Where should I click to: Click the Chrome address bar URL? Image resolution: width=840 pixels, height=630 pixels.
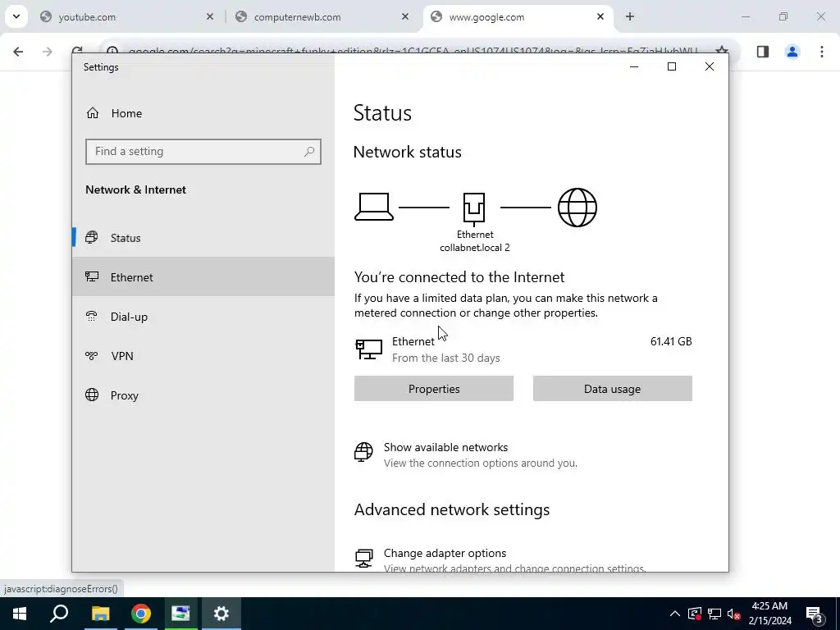click(413, 52)
